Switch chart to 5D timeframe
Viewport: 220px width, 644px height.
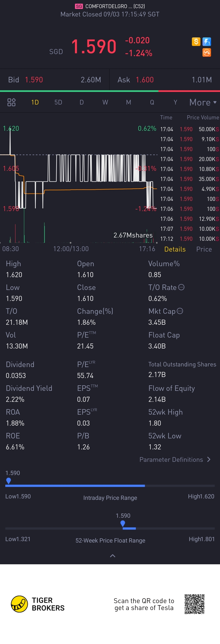point(58,102)
